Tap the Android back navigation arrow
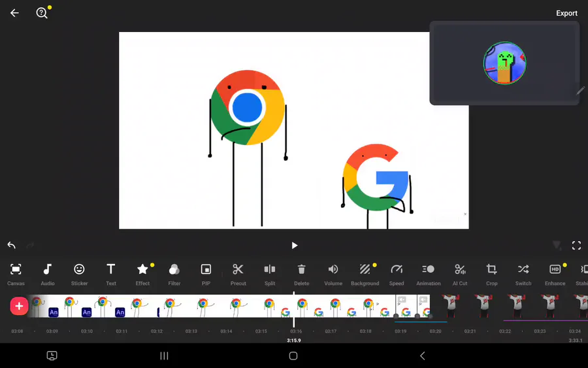This screenshot has height=368, width=588. coord(422,356)
